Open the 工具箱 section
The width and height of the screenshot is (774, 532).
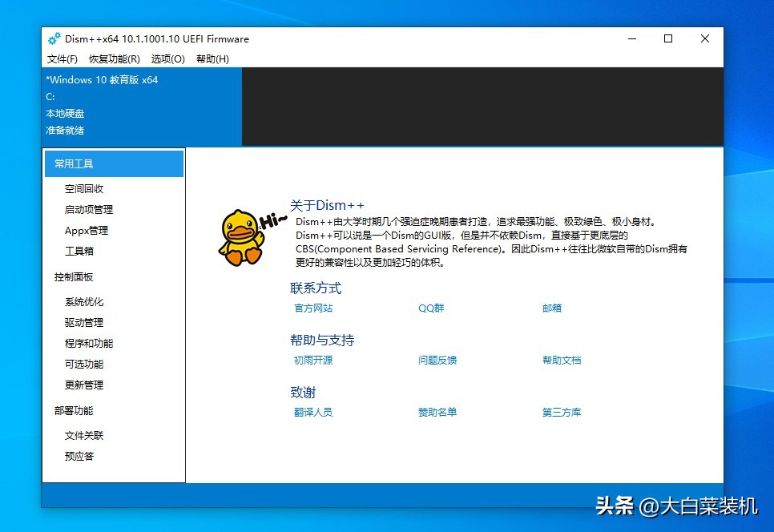[x=79, y=251]
